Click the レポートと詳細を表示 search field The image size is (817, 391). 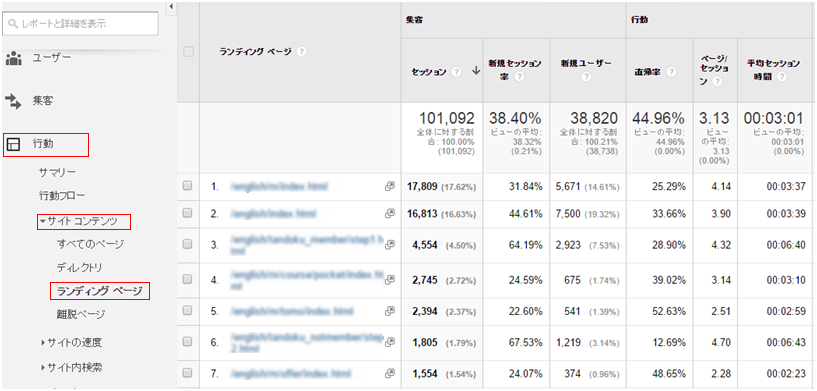pyautogui.click(x=80, y=24)
